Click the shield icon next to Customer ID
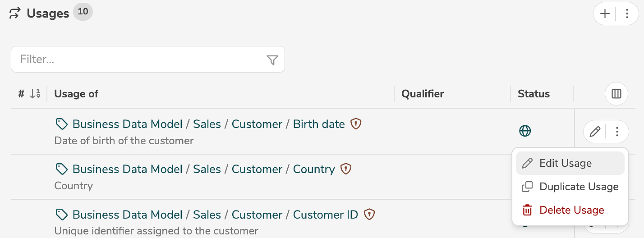Screen dimensions: 644x238 (369, 214)
